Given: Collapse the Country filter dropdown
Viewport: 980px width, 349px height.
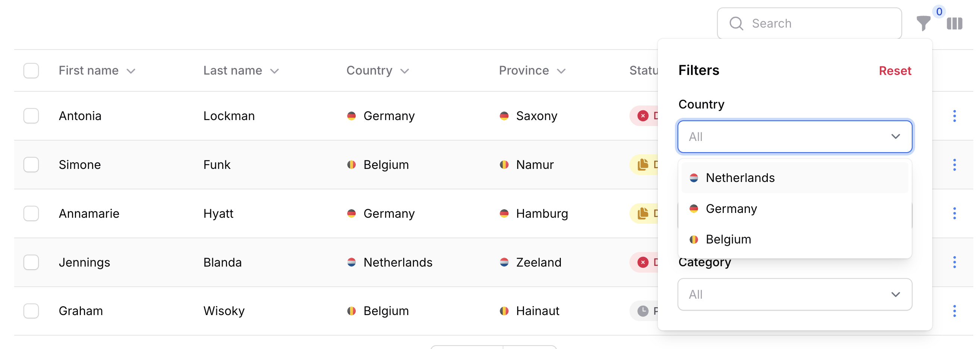Looking at the screenshot, I should [896, 136].
